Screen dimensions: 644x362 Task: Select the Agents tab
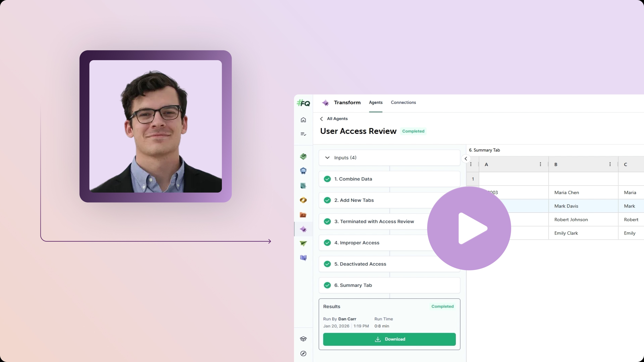coord(375,102)
